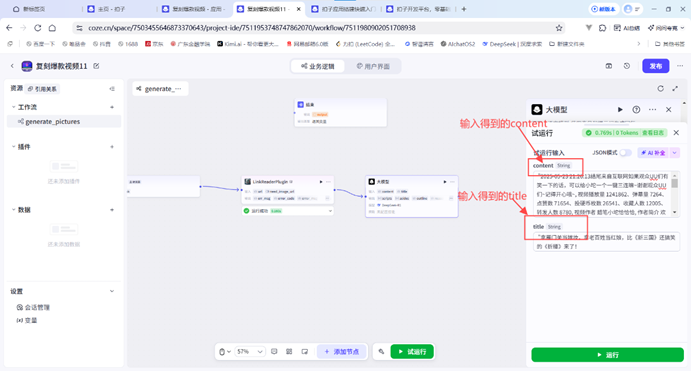This screenshot has height=371, width=691.
Task: Collapse the 工作流 section
Action: [13, 107]
